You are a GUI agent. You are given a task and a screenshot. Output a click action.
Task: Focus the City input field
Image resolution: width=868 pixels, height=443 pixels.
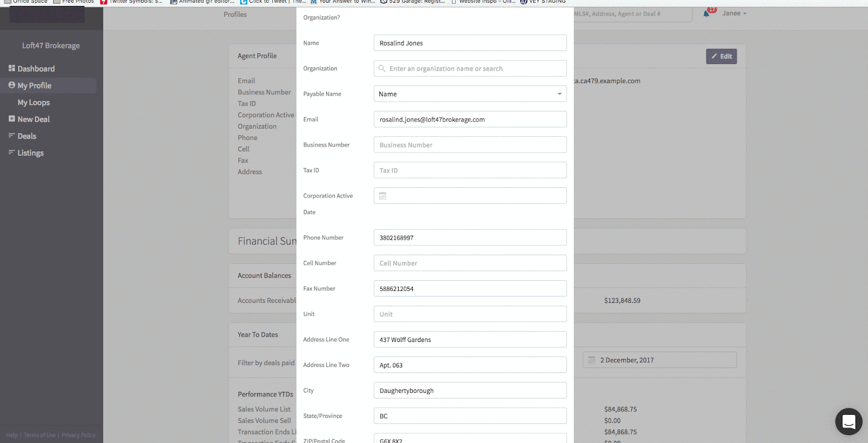coord(470,391)
